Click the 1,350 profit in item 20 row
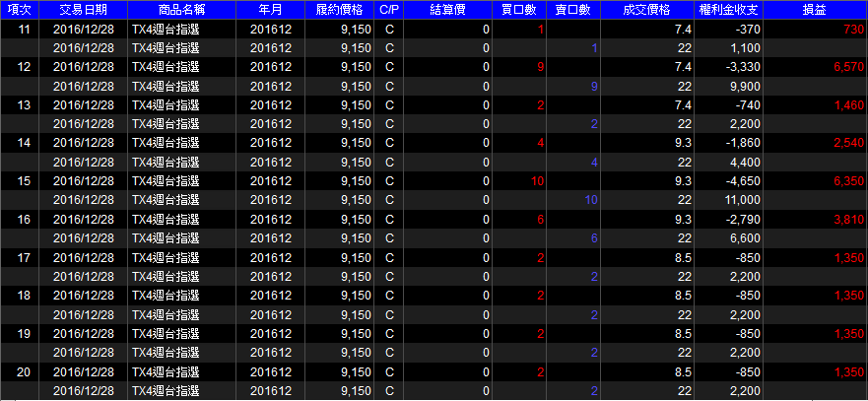This screenshot has height=401, width=868. click(848, 371)
